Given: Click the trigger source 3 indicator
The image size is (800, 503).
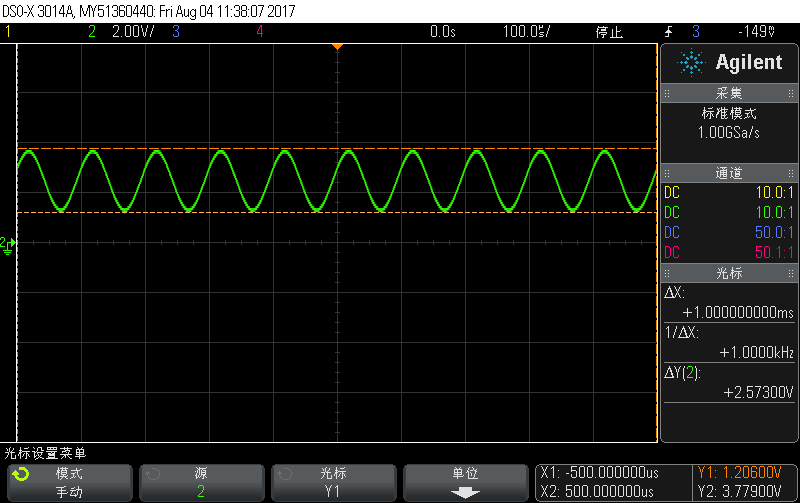Looking at the screenshot, I should click(696, 32).
